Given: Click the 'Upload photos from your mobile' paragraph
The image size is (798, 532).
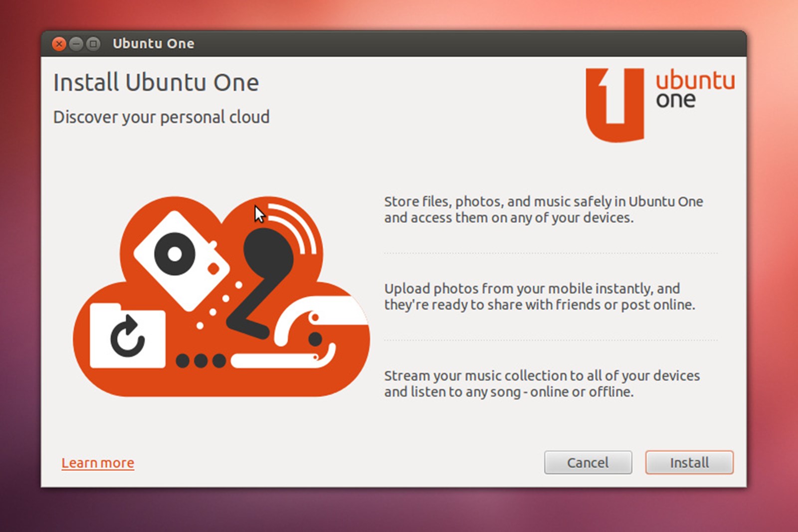Looking at the screenshot, I should (540, 296).
